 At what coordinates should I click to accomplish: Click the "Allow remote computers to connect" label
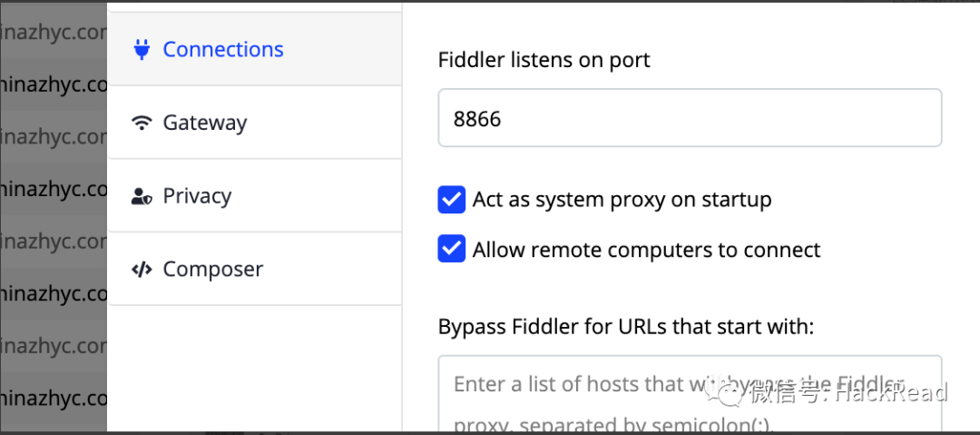pos(646,250)
